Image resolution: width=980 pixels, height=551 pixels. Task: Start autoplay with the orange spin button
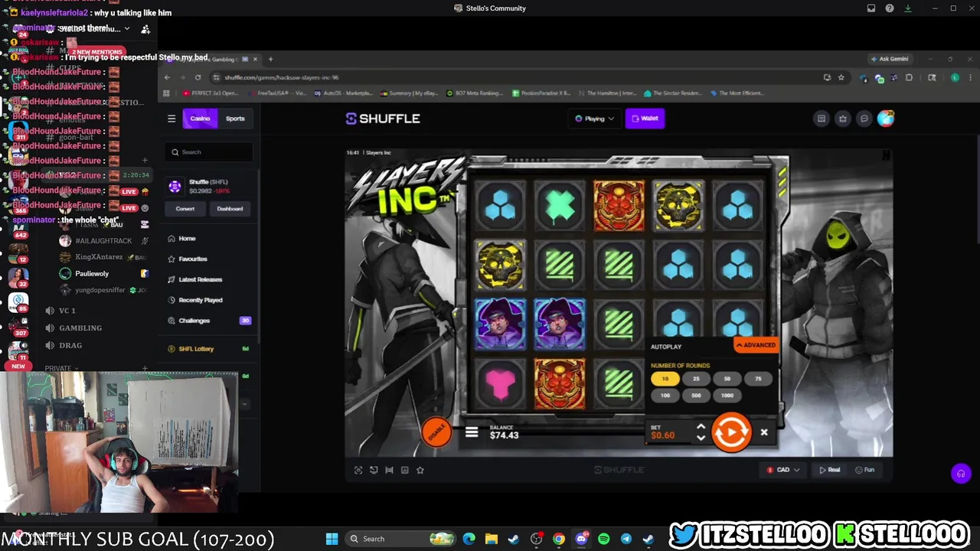pyautogui.click(x=731, y=432)
